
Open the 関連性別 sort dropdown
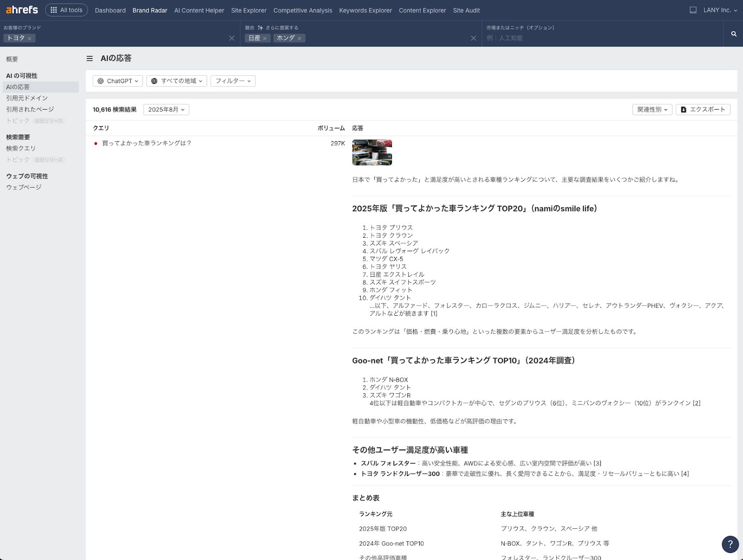(652, 110)
